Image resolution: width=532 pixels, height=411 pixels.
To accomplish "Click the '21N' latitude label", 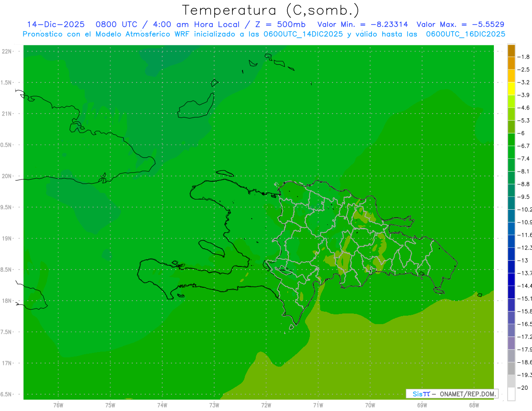I will [7, 114].
